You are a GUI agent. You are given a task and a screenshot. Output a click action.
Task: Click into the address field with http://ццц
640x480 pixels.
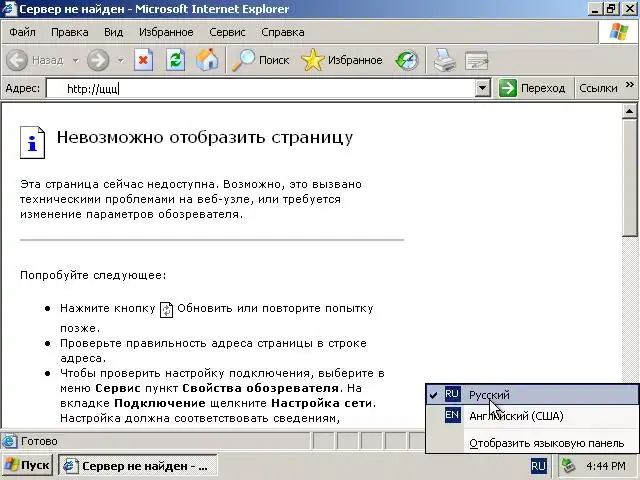(x=261, y=88)
